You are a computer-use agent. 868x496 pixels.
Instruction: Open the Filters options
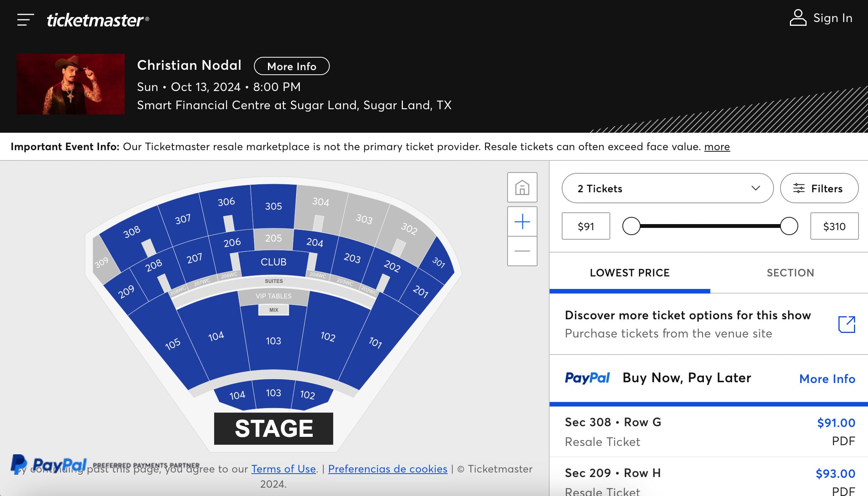[819, 188]
